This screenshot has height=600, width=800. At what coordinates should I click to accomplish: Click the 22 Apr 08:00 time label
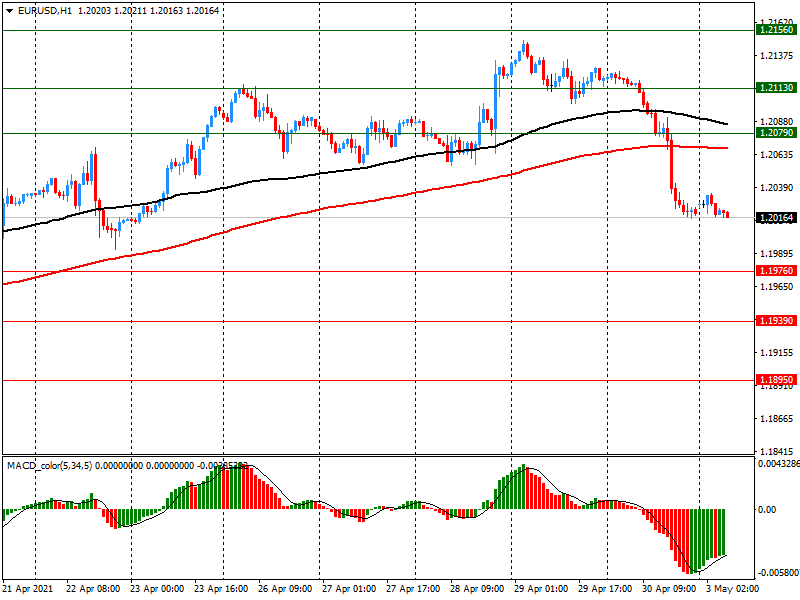(93, 589)
